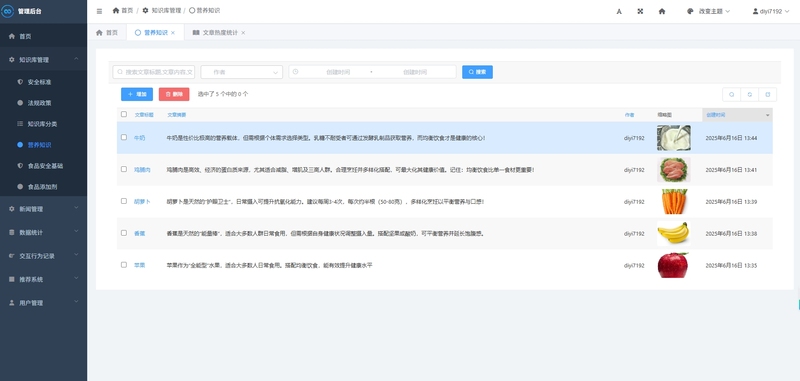The height and width of the screenshot is (381, 800).
Task: Open the 知识库分类 sidebar item
Action: (43, 123)
